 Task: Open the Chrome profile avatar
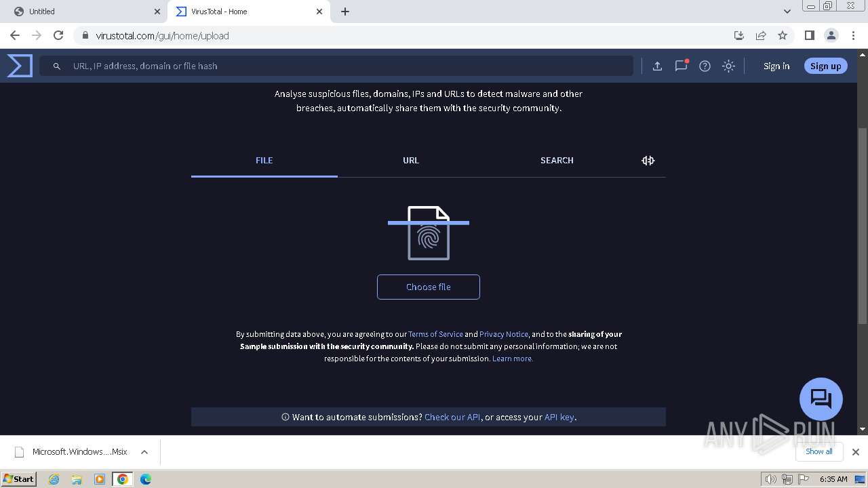click(x=831, y=35)
